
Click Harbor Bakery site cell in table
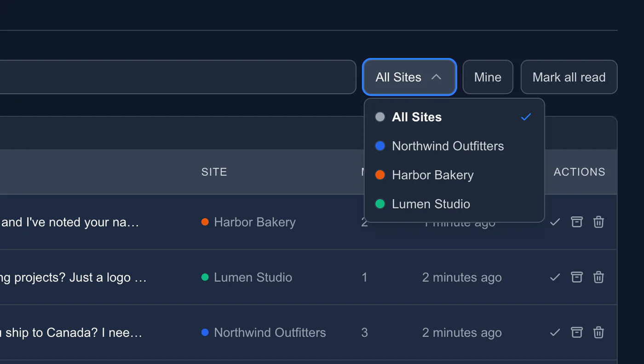click(249, 222)
